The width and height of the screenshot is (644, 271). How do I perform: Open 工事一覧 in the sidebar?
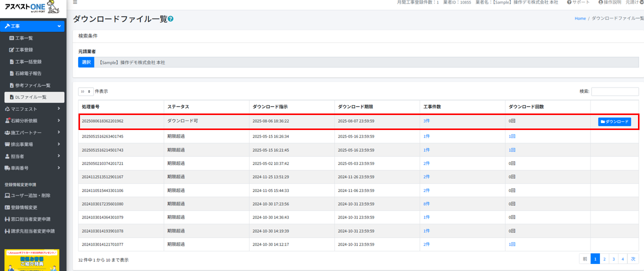23,38
